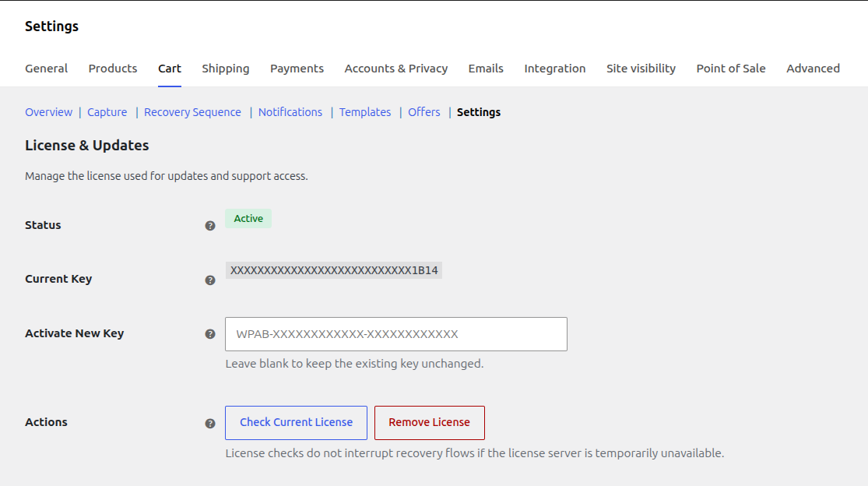This screenshot has height=486, width=868.
Task: Select the Cart tab
Action: 170,68
